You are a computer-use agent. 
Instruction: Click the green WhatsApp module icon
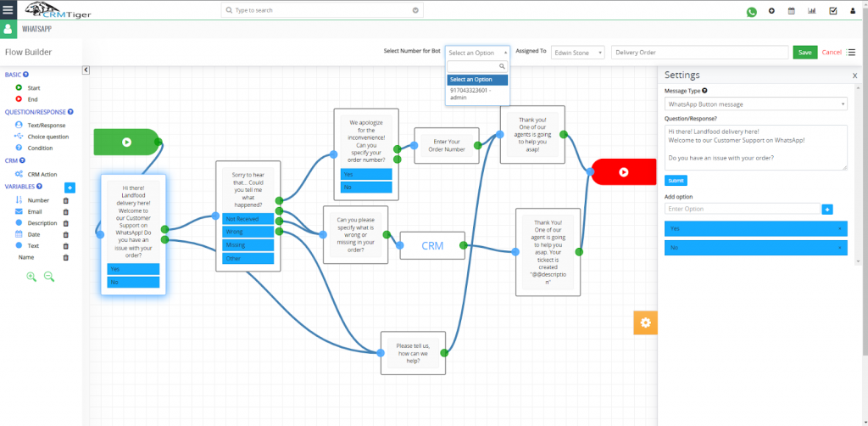[8, 30]
